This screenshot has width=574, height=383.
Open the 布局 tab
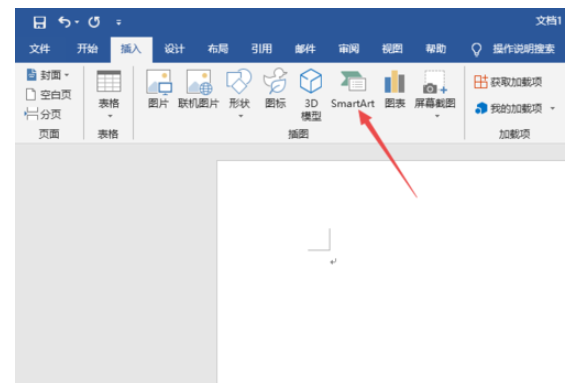point(218,49)
